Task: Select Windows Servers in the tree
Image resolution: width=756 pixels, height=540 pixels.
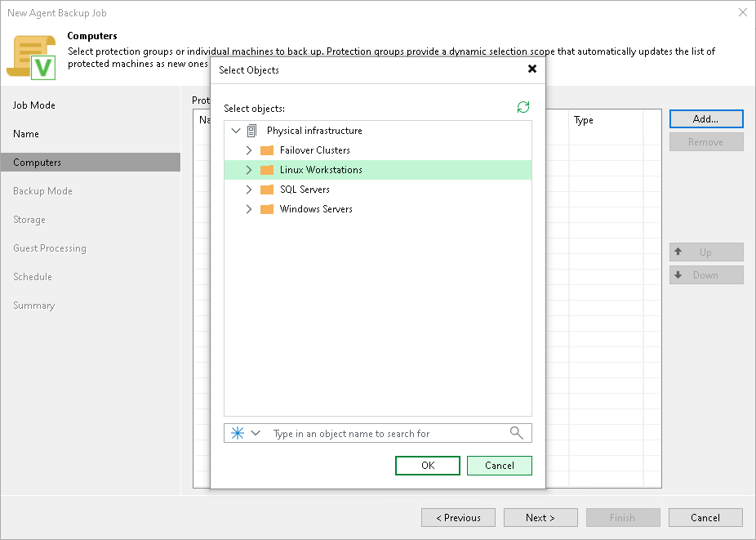Action: [x=316, y=209]
